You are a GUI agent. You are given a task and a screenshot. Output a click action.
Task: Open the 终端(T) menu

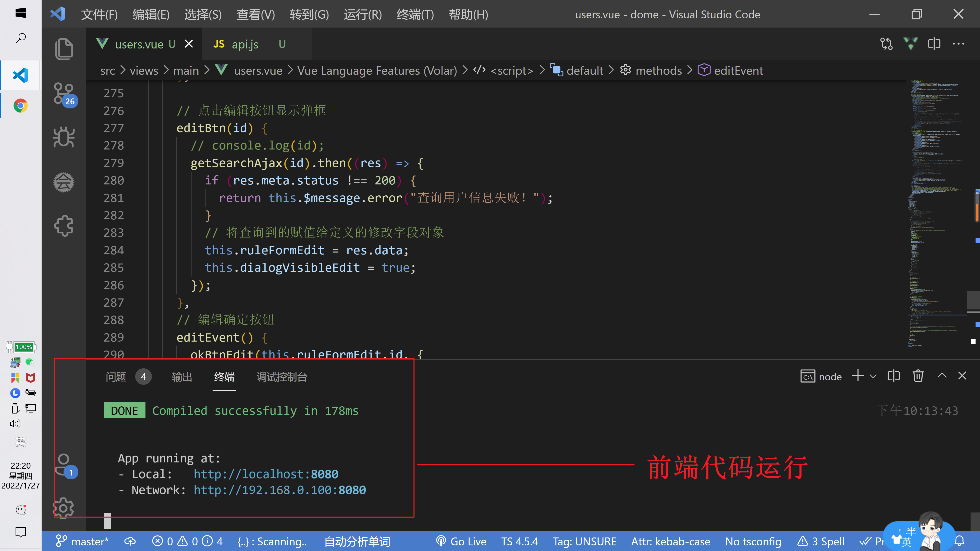(x=415, y=15)
